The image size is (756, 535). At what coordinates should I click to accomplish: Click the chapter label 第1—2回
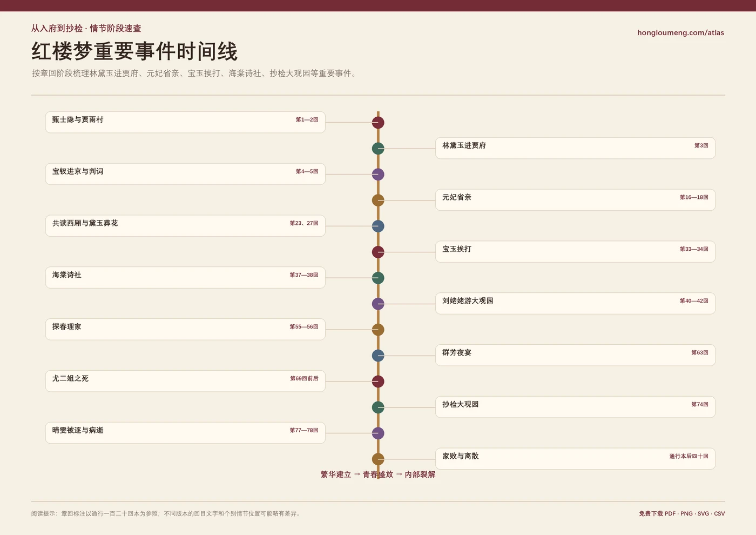coord(307,119)
